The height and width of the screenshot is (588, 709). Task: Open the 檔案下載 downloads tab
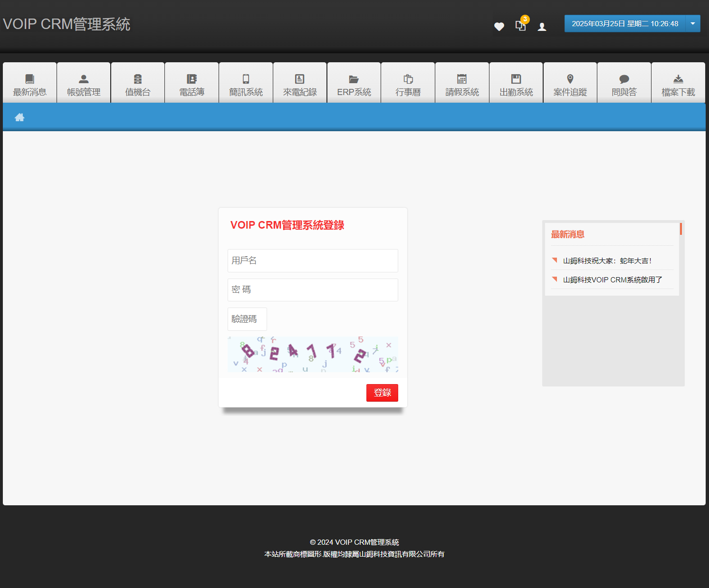(678, 84)
